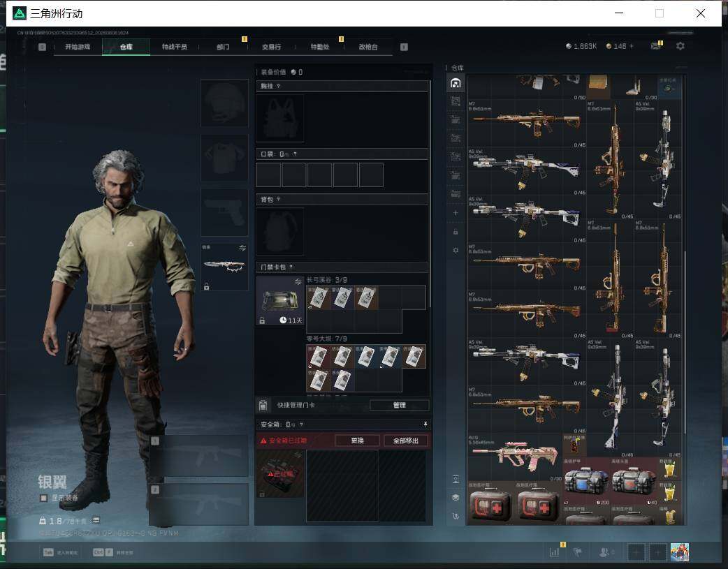This screenshot has height=569, width=728.
Task: Show help tooltip for 背包
Action: pos(278,199)
